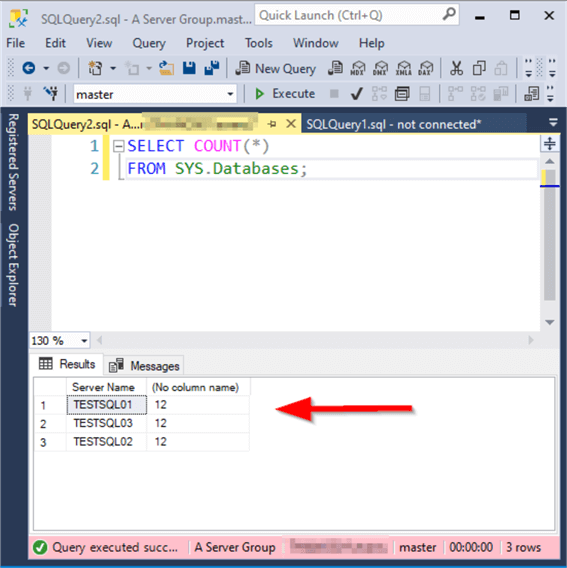Click the Quick Launch search magnifier

[x=449, y=15]
